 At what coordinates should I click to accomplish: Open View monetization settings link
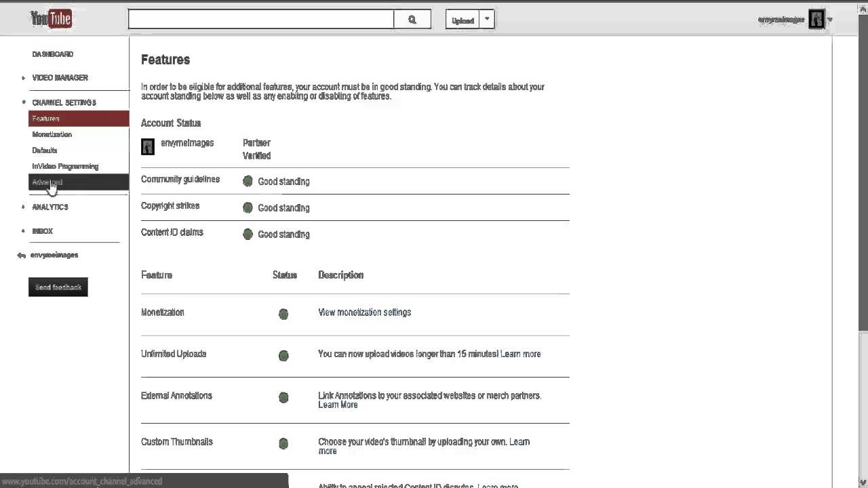pyautogui.click(x=365, y=312)
